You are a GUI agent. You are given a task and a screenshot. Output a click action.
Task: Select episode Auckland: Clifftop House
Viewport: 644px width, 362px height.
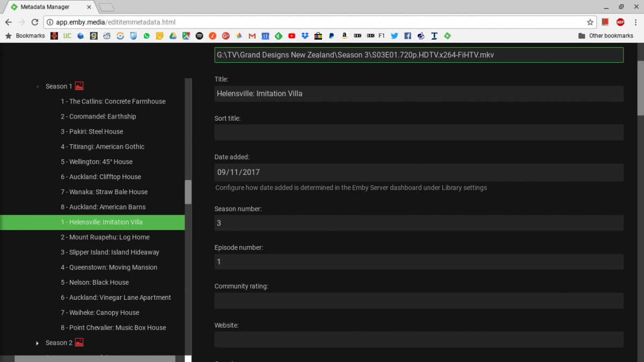[101, 176]
